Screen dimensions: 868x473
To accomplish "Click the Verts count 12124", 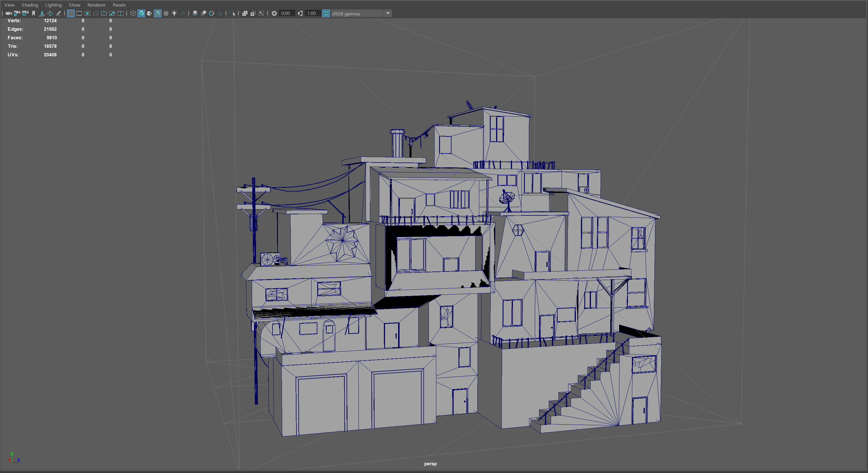I will tap(50, 20).
